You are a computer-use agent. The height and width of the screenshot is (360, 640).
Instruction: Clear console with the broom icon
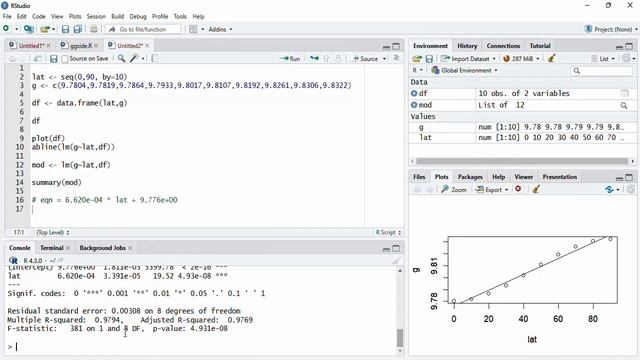point(396,260)
